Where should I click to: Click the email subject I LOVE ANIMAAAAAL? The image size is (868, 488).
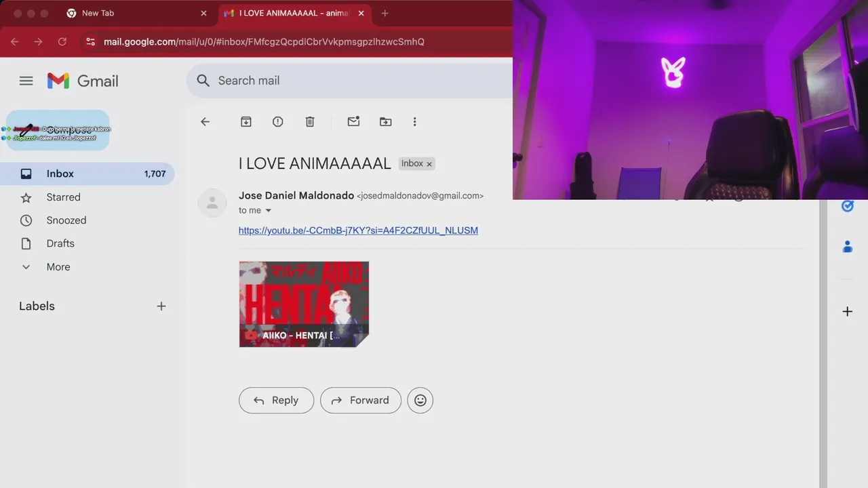click(315, 163)
